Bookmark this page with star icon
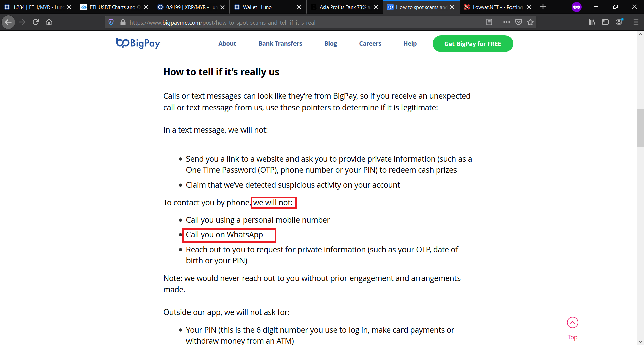The image size is (644, 345). (x=530, y=22)
